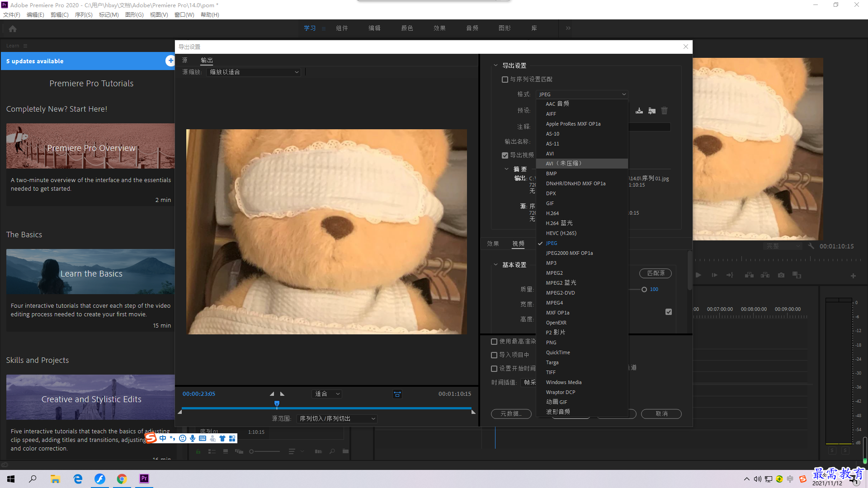Select QuickTime from the format list

click(582, 352)
